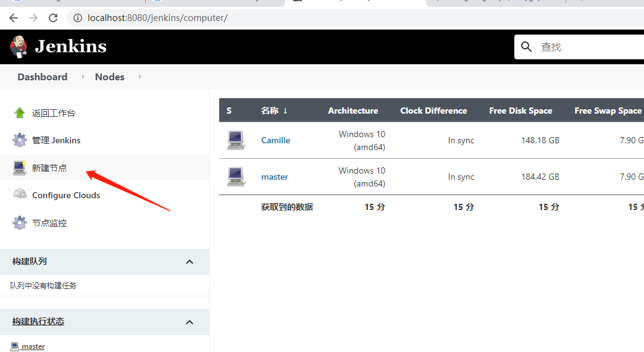Sort by Free Swap Space column header
644x352 pixels.
coord(608,111)
